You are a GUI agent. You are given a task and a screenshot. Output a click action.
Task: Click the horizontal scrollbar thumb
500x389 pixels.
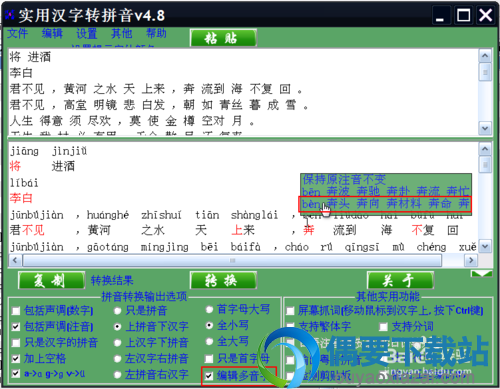pos(232,260)
